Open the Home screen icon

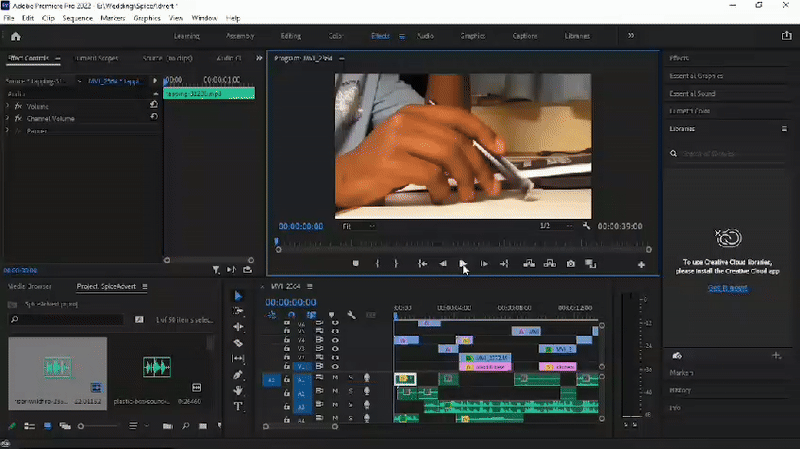click(x=16, y=36)
